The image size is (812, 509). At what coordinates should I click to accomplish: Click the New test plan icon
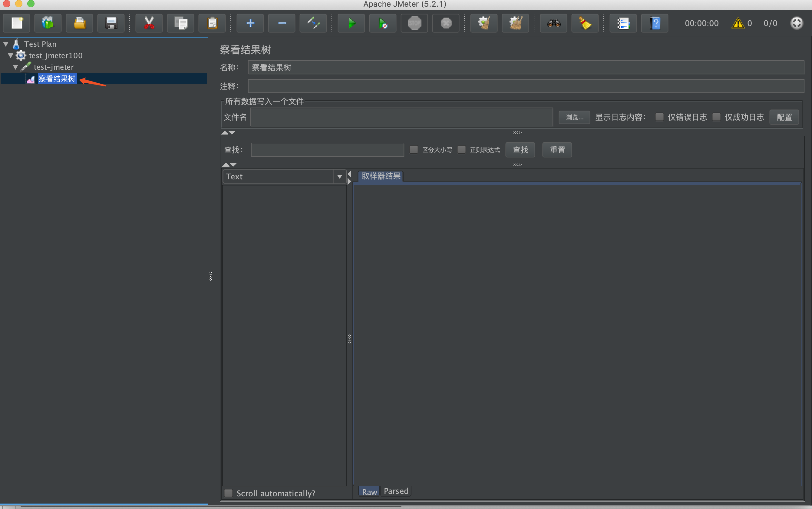tap(16, 23)
